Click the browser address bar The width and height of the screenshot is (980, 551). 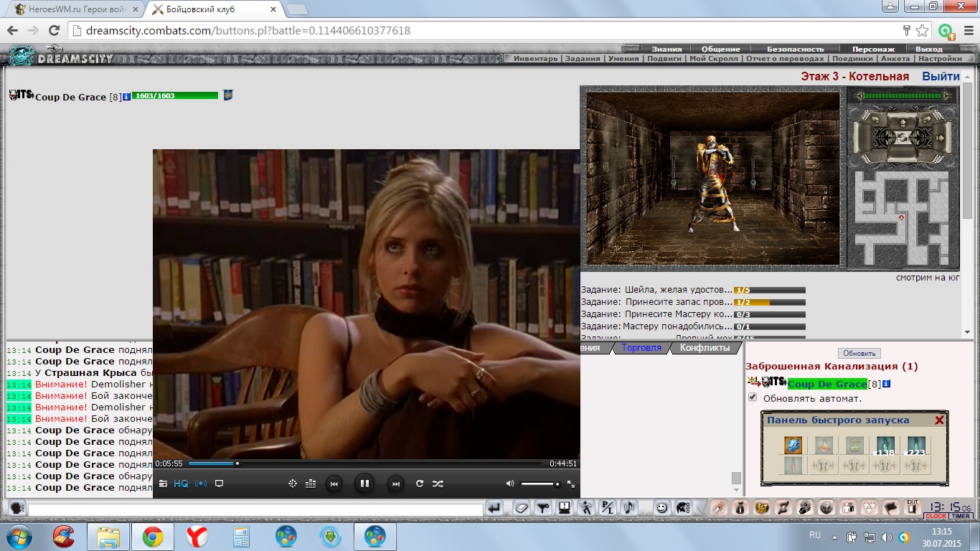point(484,31)
